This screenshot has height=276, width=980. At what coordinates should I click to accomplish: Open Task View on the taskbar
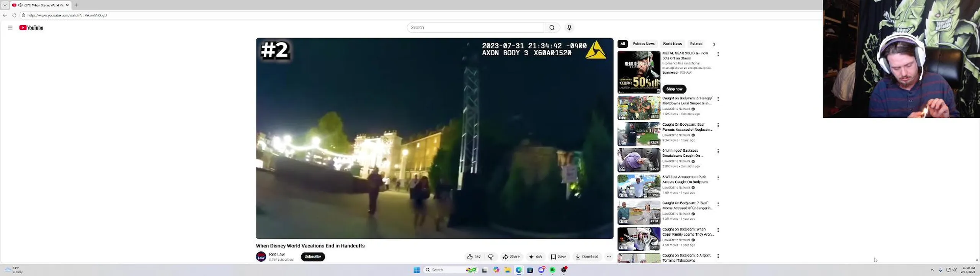click(x=484, y=270)
